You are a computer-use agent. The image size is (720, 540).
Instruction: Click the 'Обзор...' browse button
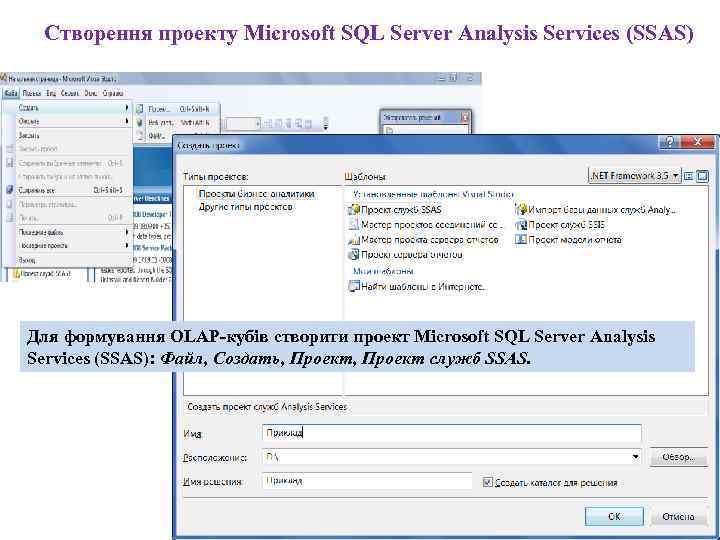678,457
